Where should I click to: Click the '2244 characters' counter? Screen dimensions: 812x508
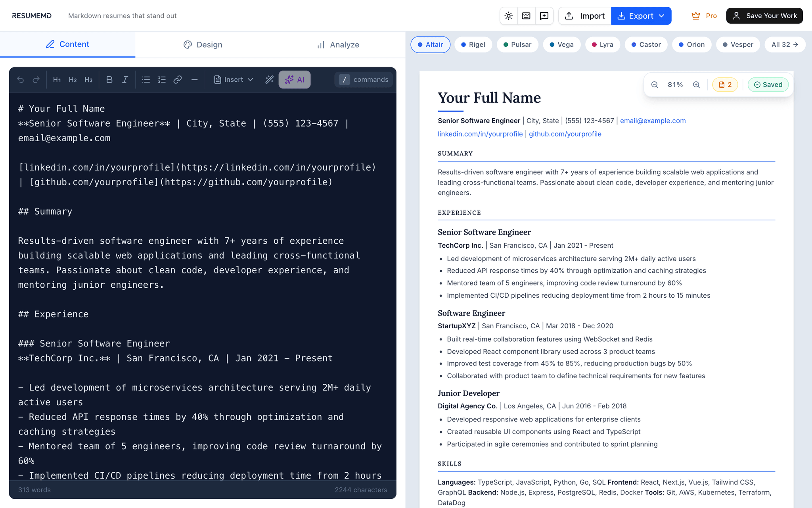click(x=361, y=490)
